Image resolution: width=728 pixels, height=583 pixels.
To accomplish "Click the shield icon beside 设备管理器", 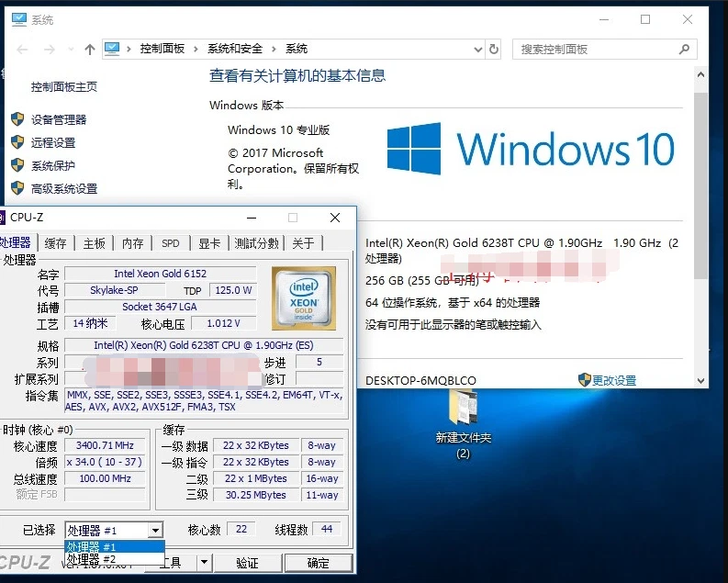I will 17,119.
